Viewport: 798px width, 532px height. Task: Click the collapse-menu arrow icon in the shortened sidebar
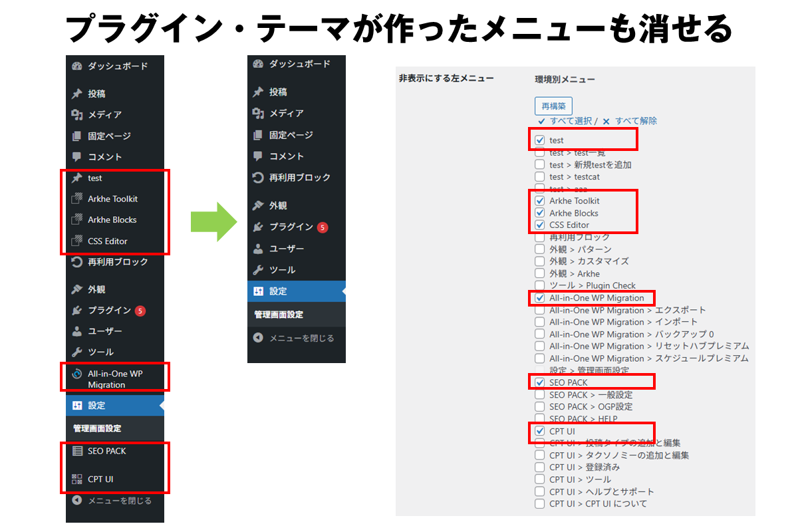click(x=258, y=338)
